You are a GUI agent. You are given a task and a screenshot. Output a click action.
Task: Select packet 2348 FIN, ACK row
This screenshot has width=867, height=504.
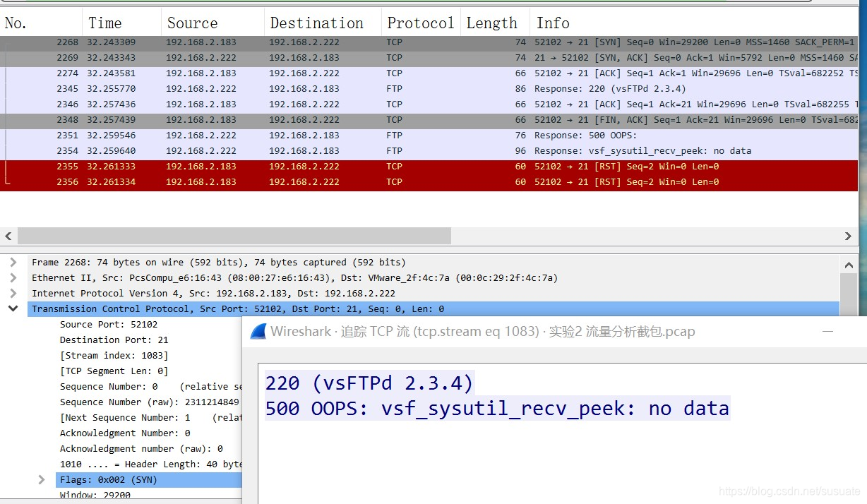(429, 120)
